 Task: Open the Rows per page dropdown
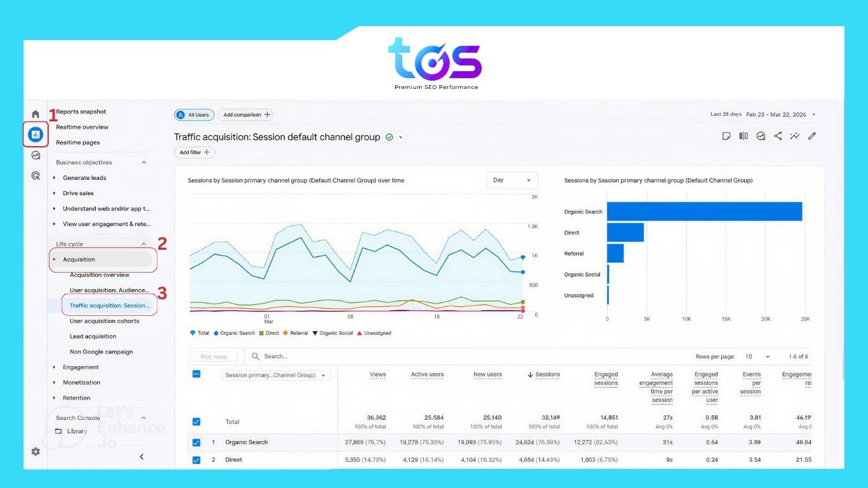click(757, 356)
